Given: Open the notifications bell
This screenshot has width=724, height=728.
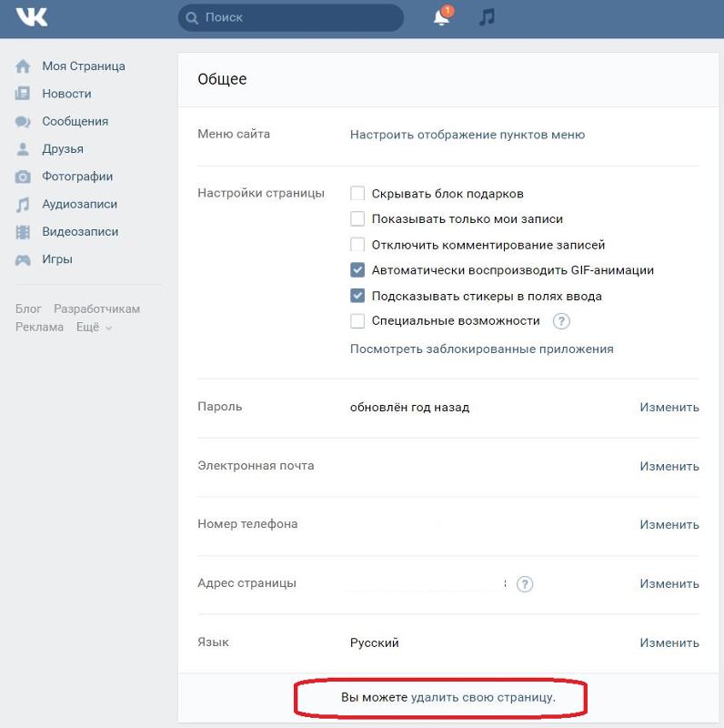Looking at the screenshot, I should pos(441,17).
